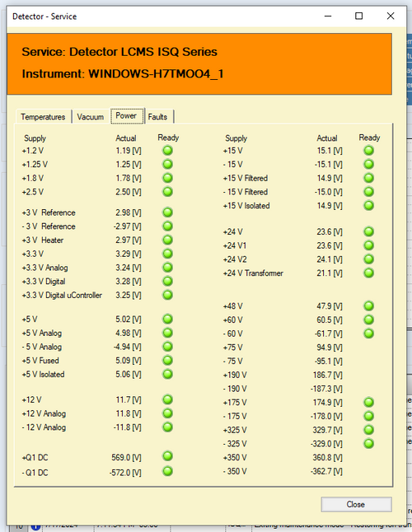Click the Ready LED for +15 V Isolated

point(369,205)
